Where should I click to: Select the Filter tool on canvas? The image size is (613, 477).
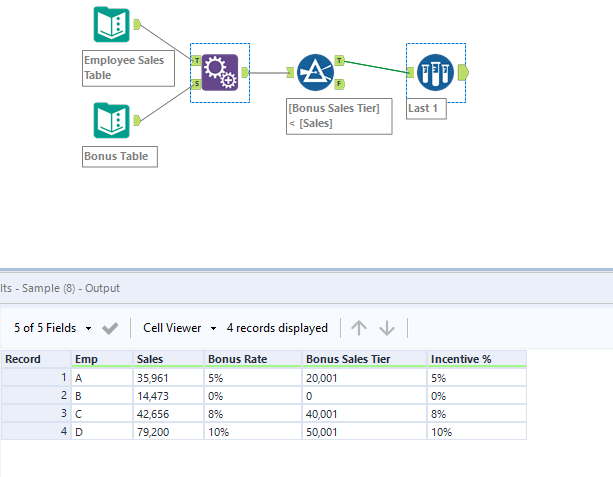pos(315,72)
